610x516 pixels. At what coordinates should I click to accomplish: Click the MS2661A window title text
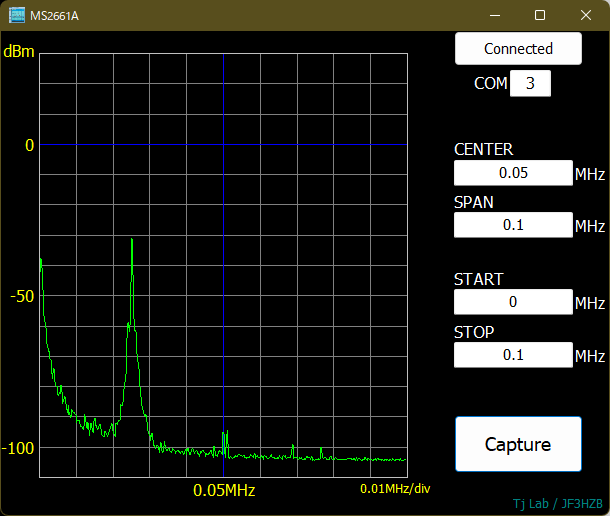(x=54, y=15)
